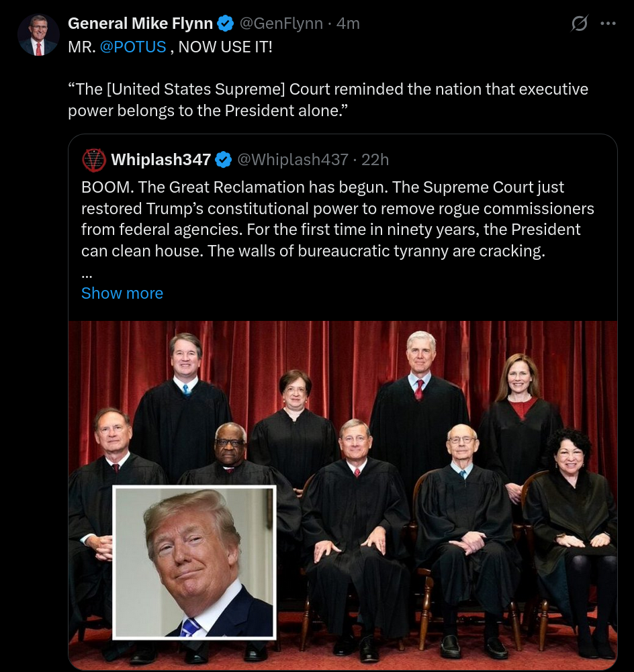Click the 4m timestamp of the post
The height and width of the screenshot is (672, 634).
(x=348, y=23)
